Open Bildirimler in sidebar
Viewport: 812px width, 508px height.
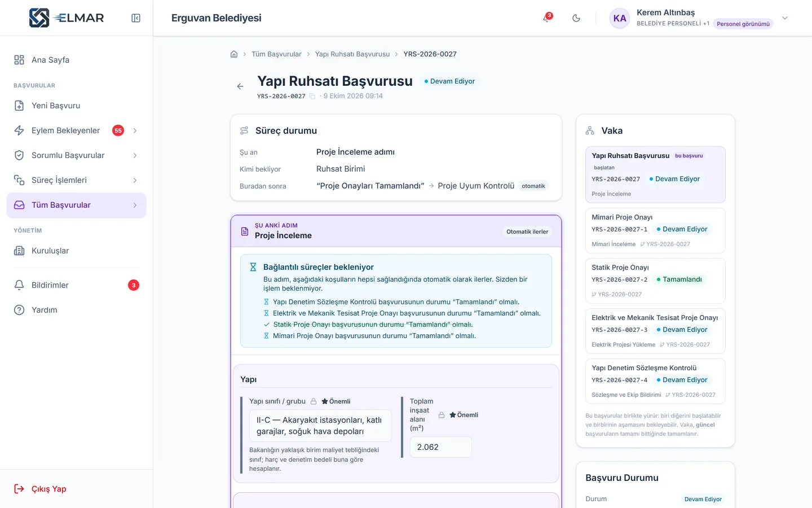[76, 285]
